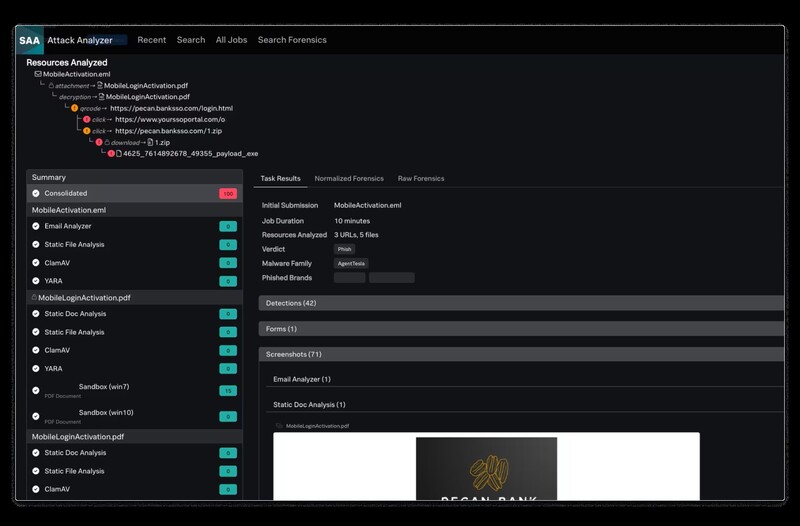This screenshot has width=800, height=526.
Task: Open All Jobs in the top navigation
Action: pos(231,40)
